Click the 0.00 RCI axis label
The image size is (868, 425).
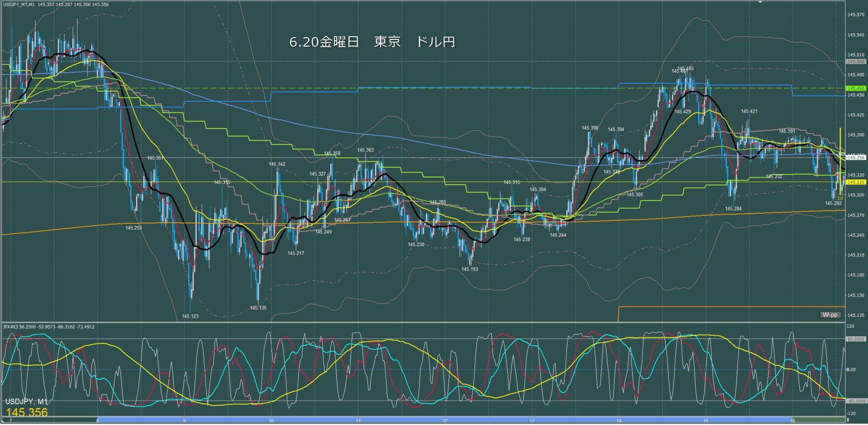click(851, 369)
